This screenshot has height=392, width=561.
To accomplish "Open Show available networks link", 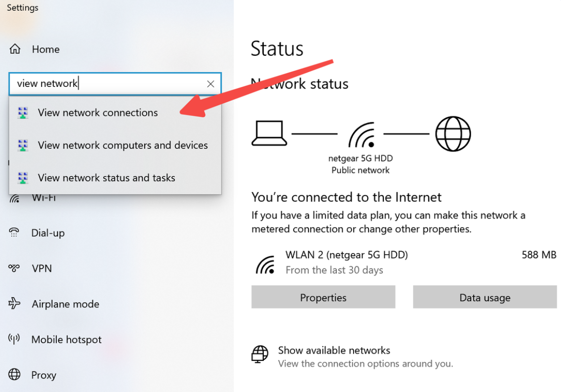I will pos(334,350).
